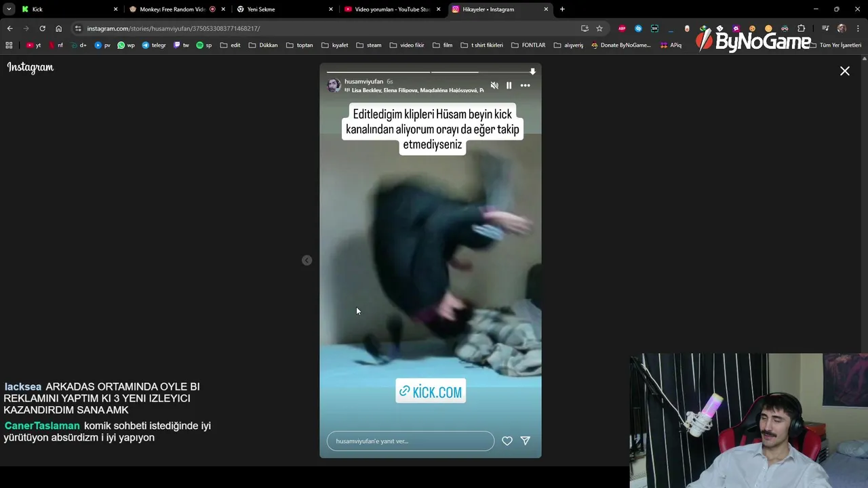The image size is (868, 488).
Task: Open the husamviyufan username link
Action: click(x=364, y=81)
